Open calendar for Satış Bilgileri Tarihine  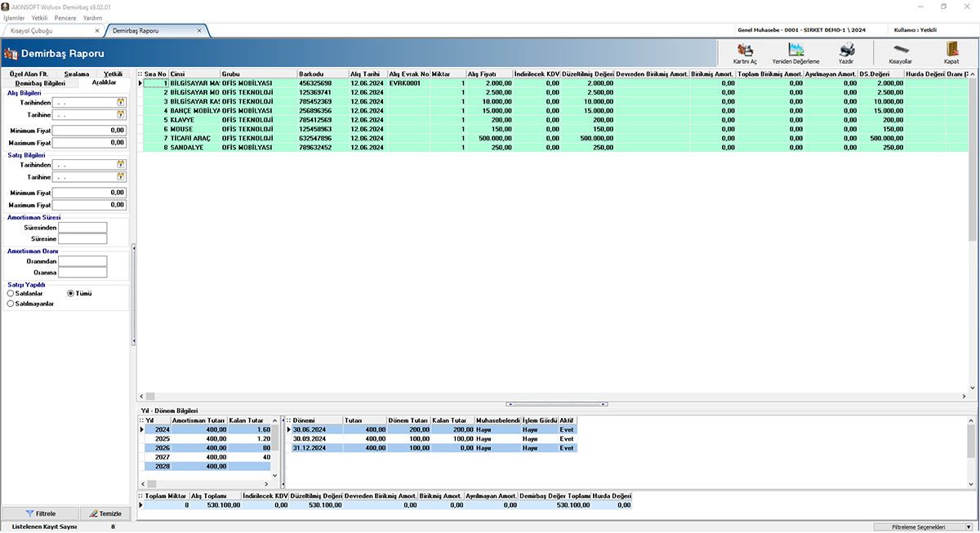pos(120,177)
